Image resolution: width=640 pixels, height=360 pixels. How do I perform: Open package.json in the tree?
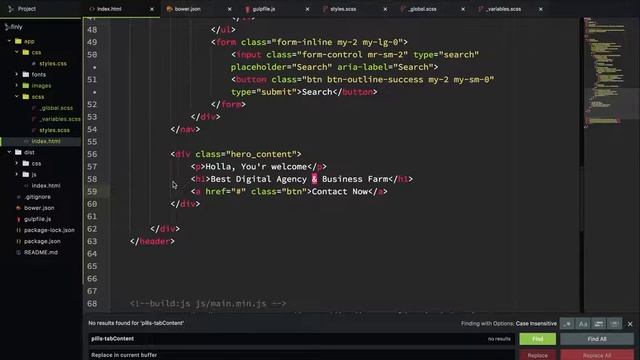tap(42, 241)
